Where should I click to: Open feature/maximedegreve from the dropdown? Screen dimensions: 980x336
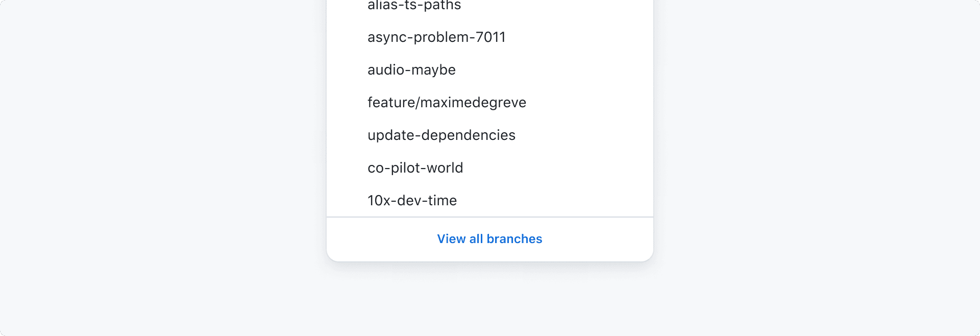point(446,102)
